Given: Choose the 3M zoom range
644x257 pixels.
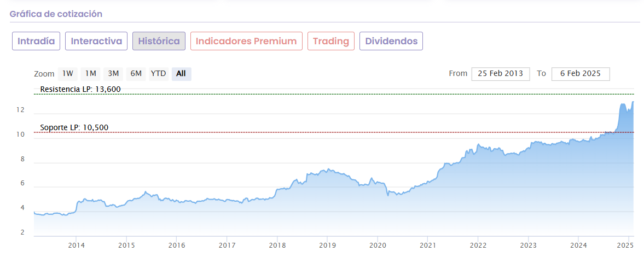Looking at the screenshot, I should 113,73.
